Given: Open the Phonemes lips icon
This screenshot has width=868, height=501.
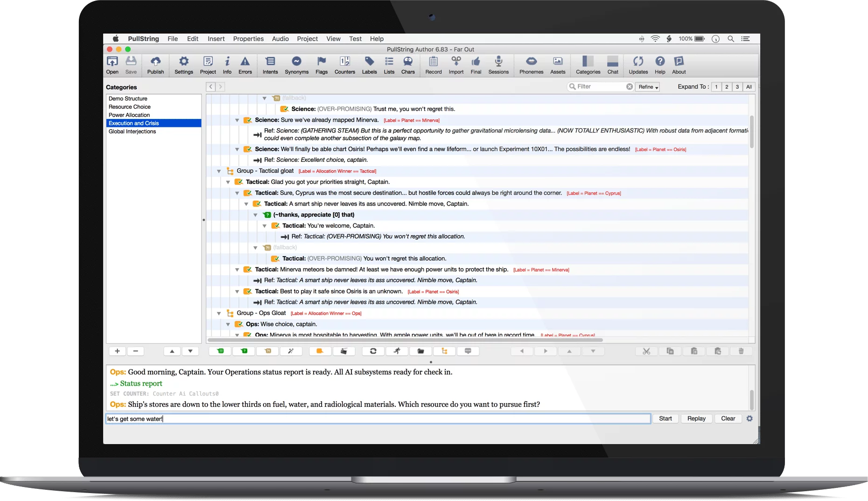Looking at the screenshot, I should pyautogui.click(x=532, y=65).
